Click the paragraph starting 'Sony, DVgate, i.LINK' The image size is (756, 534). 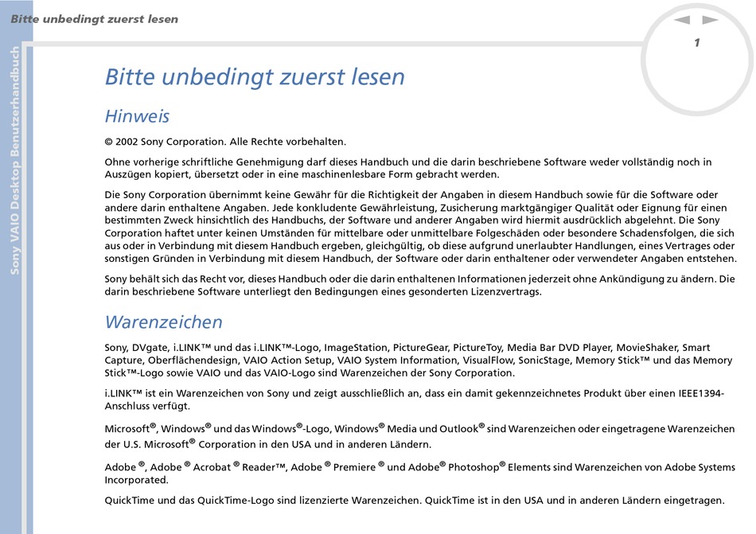[x=418, y=360]
